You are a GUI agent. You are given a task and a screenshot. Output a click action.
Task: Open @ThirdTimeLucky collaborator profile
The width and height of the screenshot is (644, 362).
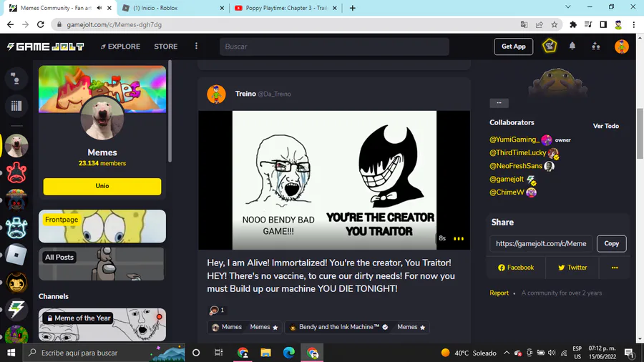pos(517,152)
